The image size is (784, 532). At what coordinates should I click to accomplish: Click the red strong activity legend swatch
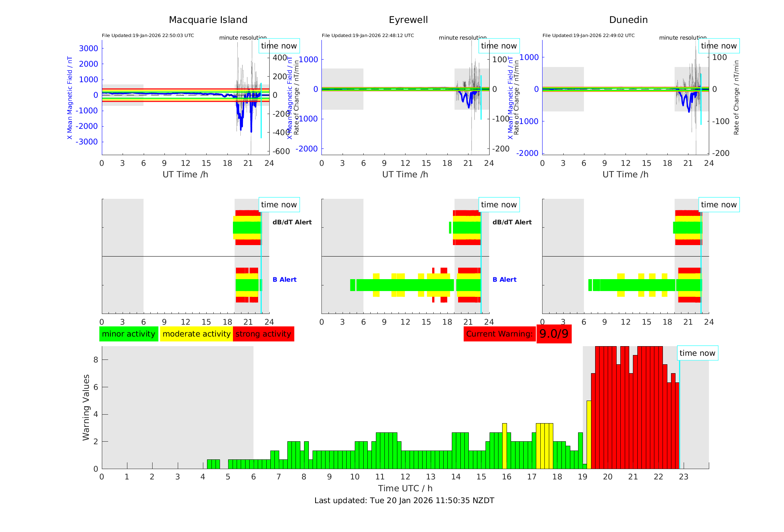tap(263, 334)
